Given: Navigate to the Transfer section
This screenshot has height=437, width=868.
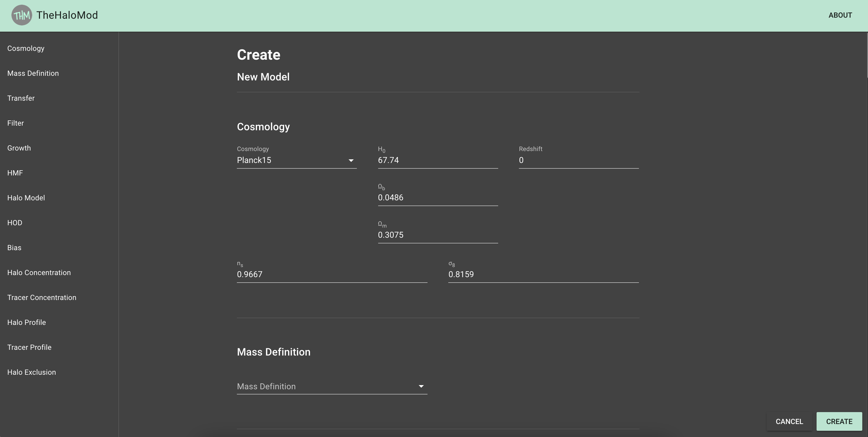Looking at the screenshot, I should point(21,98).
